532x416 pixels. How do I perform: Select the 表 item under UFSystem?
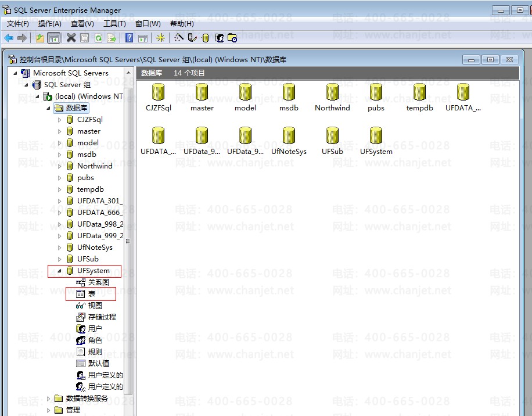[91, 294]
